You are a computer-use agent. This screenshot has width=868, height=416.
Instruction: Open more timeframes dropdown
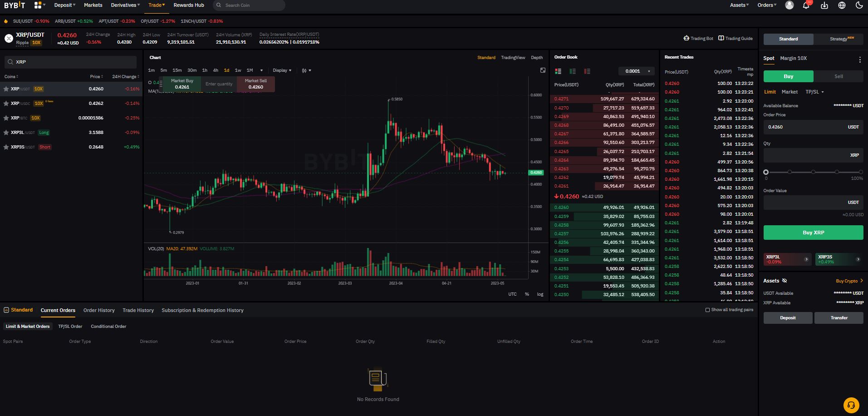point(261,70)
